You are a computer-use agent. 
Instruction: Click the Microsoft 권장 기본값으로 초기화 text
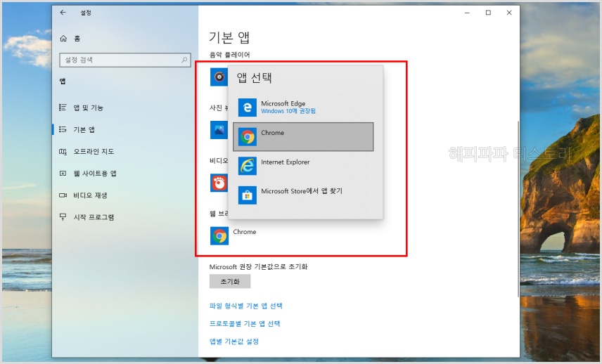pos(258,266)
